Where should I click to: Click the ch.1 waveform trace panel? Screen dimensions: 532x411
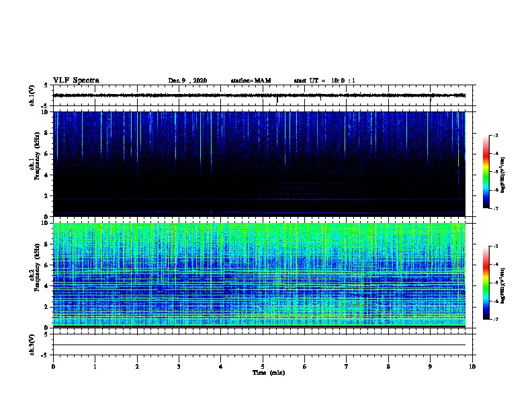click(x=263, y=95)
